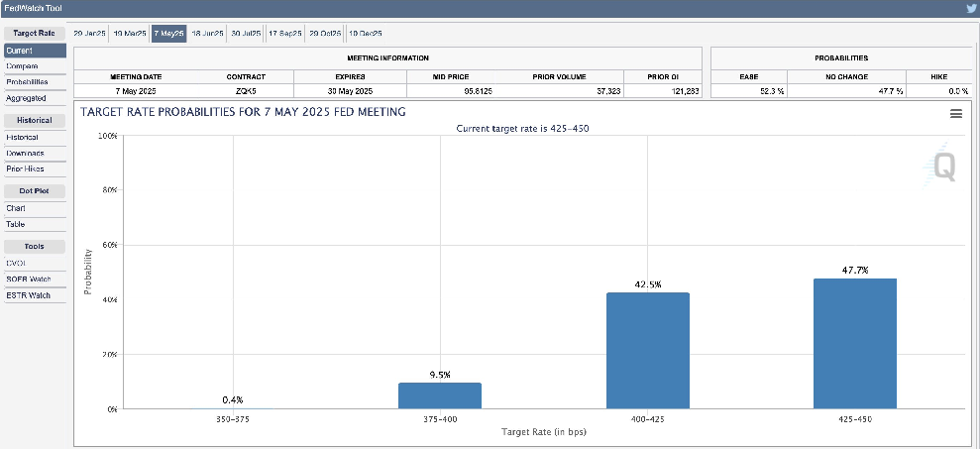Click the 400-425 bar showing 42.5%

point(647,350)
